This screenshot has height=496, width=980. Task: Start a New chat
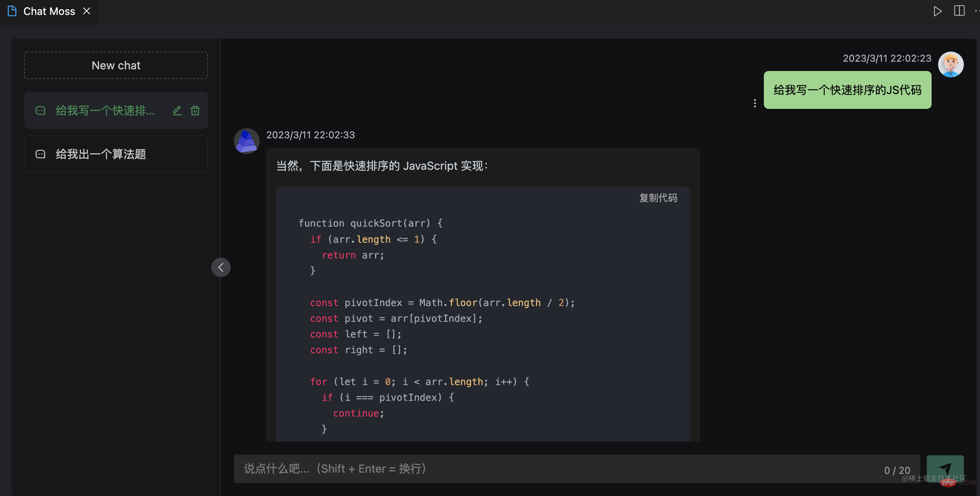[x=116, y=65]
